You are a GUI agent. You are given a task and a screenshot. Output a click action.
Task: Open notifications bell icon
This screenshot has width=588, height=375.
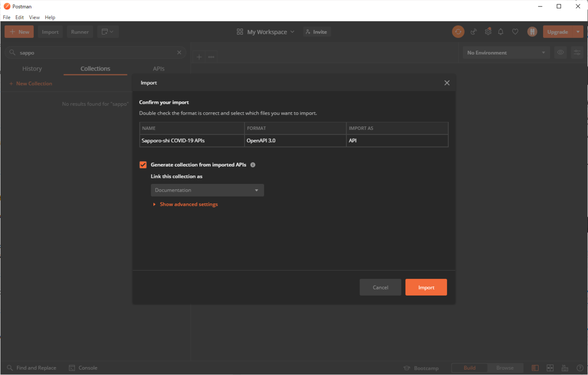(501, 32)
